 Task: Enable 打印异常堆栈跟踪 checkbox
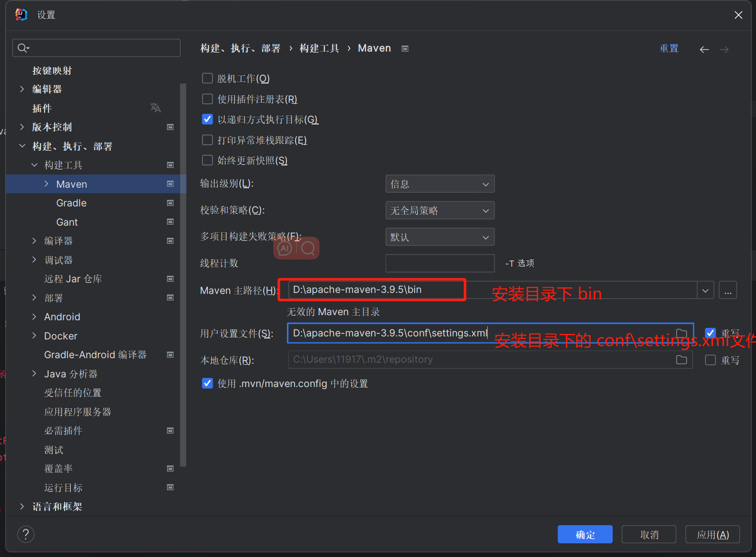(x=207, y=140)
